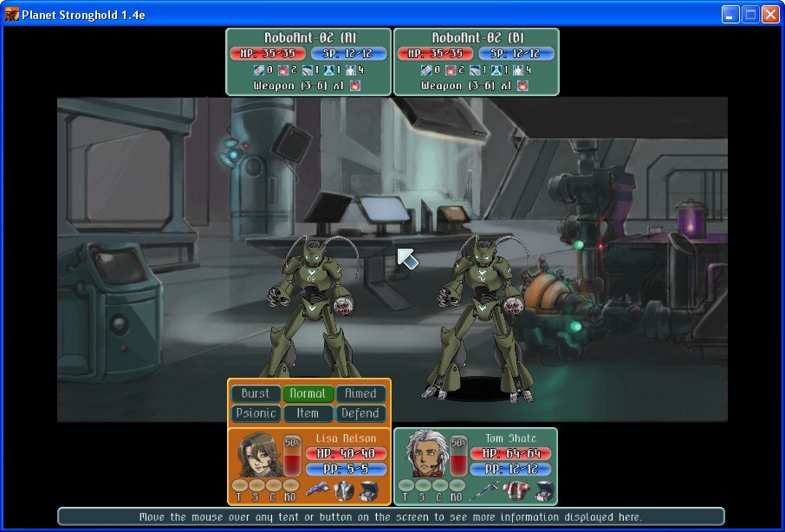Click Lisa Nelson's PP 5-5 bar
The image size is (785, 532).
pos(347,469)
